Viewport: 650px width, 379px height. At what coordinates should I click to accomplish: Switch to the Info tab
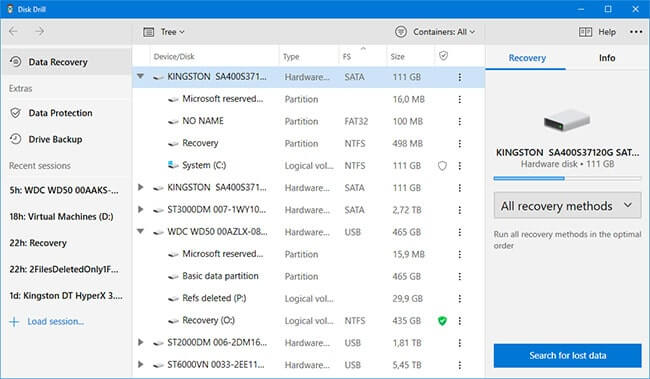[x=607, y=58]
